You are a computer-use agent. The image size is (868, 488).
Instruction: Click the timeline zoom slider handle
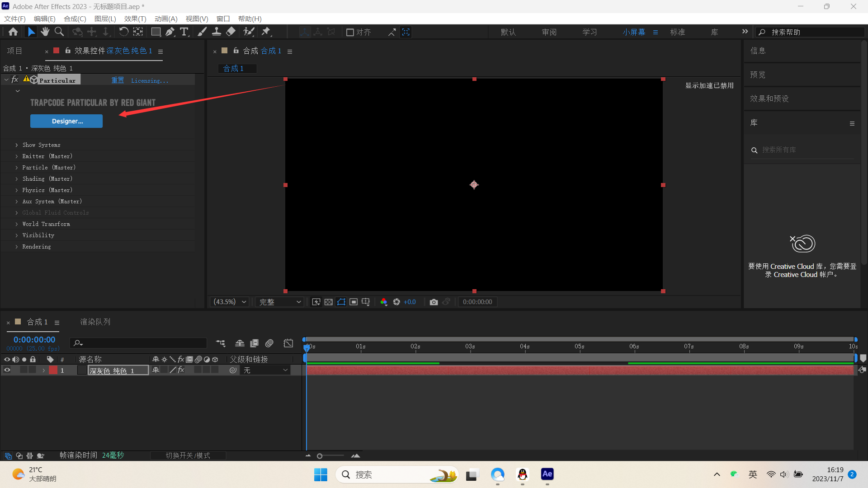[320, 456]
